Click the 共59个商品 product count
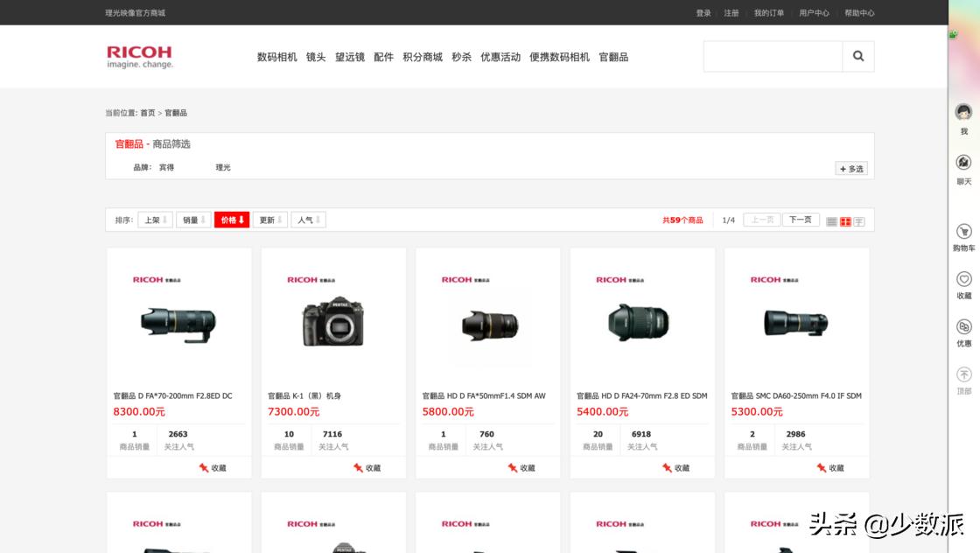 pos(682,220)
